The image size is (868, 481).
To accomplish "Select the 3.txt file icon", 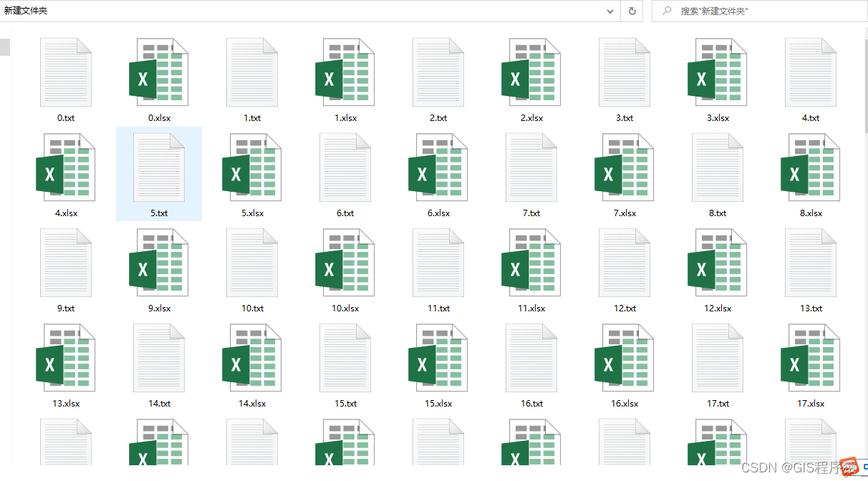I will coord(625,72).
